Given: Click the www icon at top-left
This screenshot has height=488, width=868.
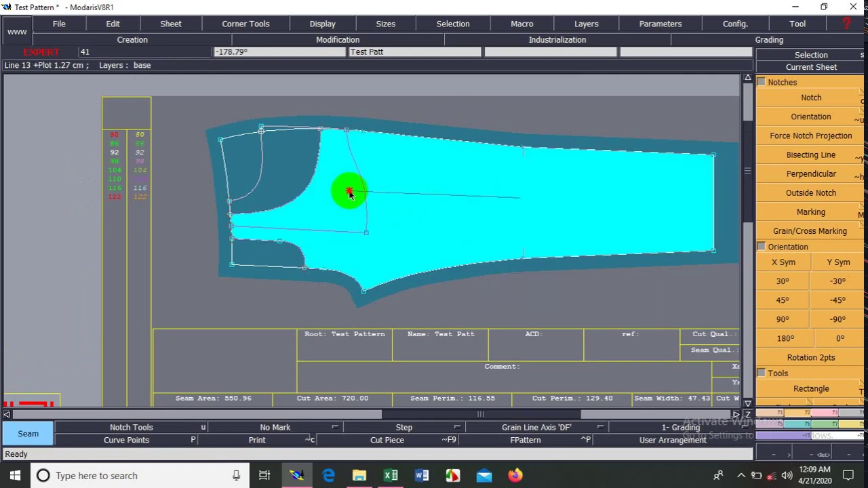Looking at the screenshot, I should pos(17,32).
